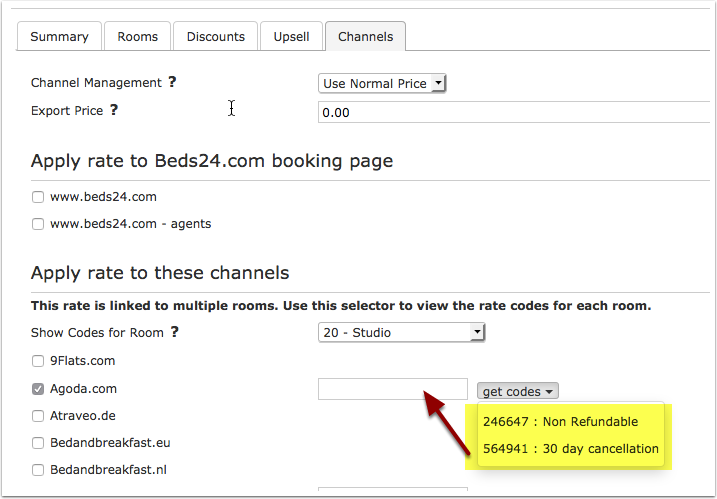Click the Show Codes for Room label
Screen dimensions: 717x499
pos(97,333)
